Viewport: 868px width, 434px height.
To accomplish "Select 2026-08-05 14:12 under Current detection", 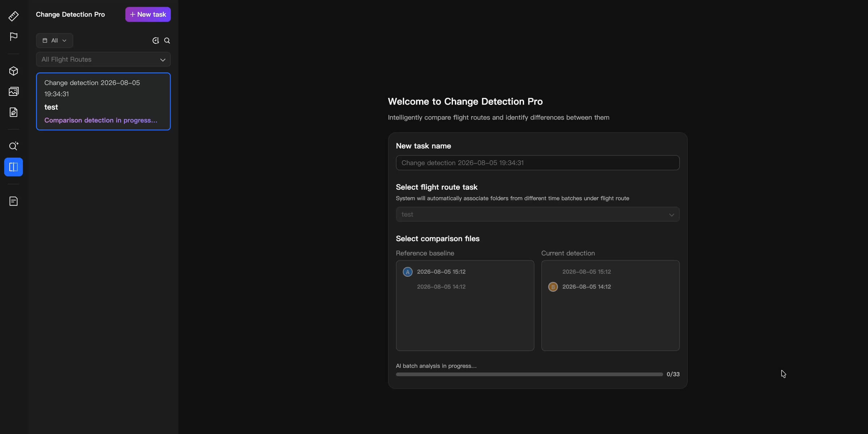I will (587, 287).
